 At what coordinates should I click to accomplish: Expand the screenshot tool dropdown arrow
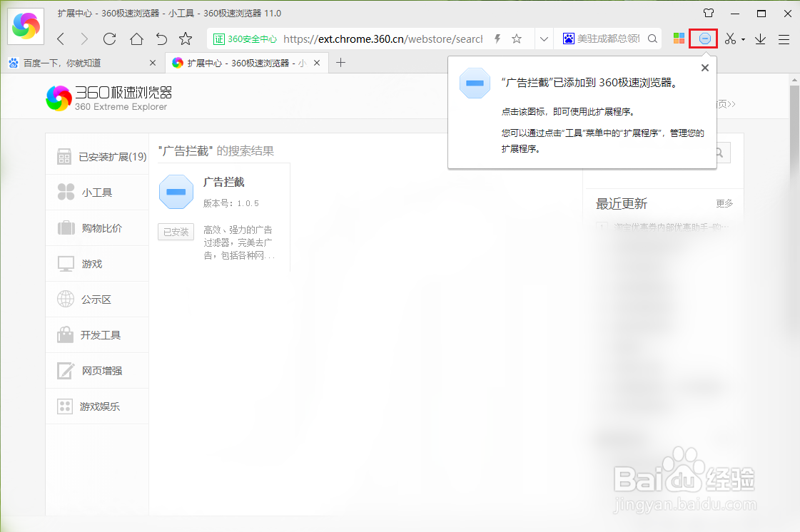pyautogui.click(x=744, y=39)
